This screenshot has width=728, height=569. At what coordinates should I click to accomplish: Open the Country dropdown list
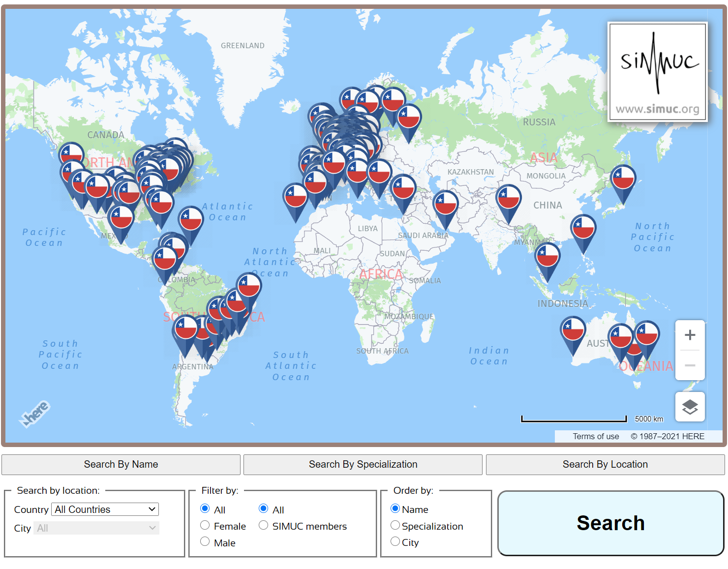coord(106,509)
